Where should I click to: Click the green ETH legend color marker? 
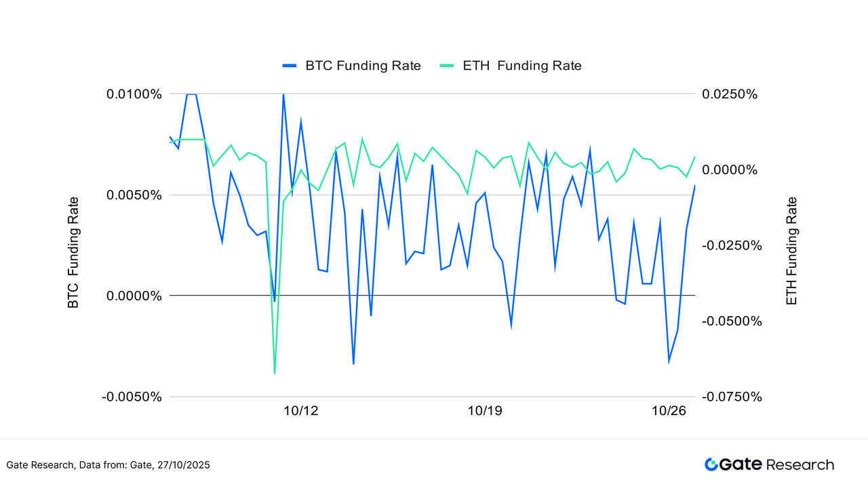coord(447,66)
